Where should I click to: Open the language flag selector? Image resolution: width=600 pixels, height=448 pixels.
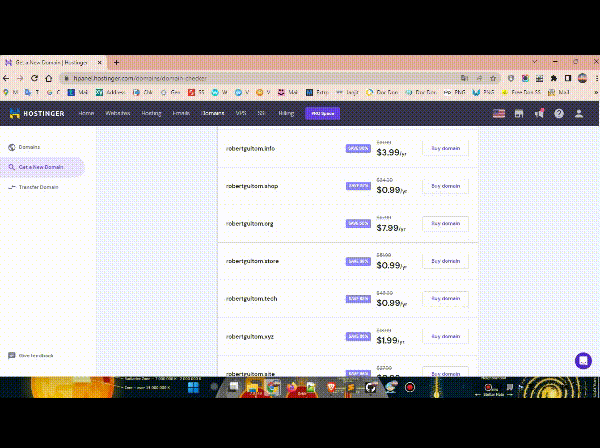pyautogui.click(x=499, y=114)
